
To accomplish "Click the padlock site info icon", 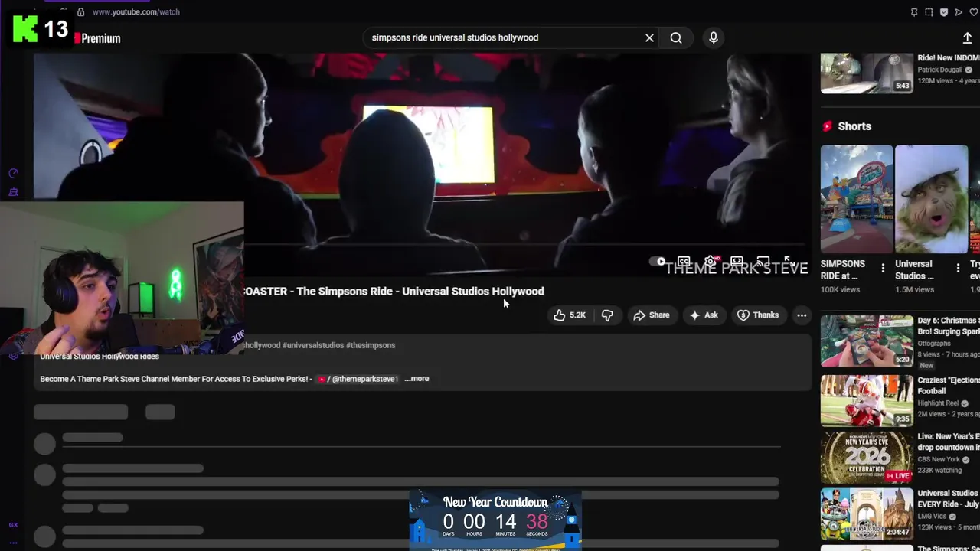I will (80, 12).
